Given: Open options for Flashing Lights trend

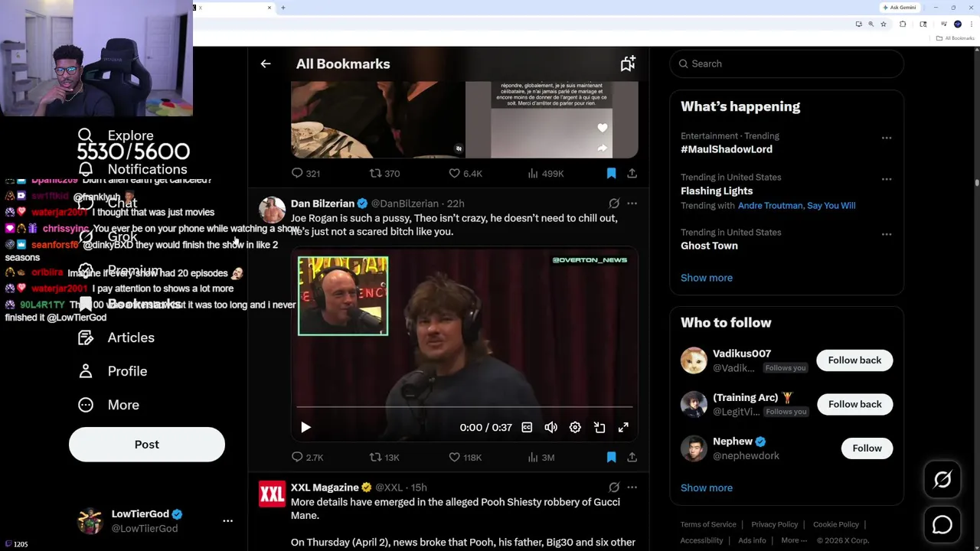Looking at the screenshot, I should [887, 179].
